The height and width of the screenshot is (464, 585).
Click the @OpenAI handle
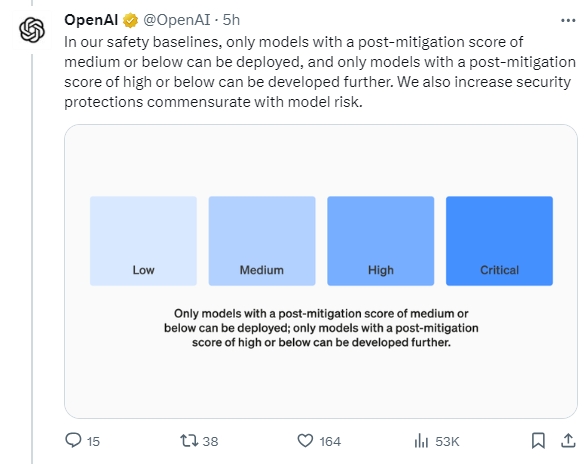point(177,20)
